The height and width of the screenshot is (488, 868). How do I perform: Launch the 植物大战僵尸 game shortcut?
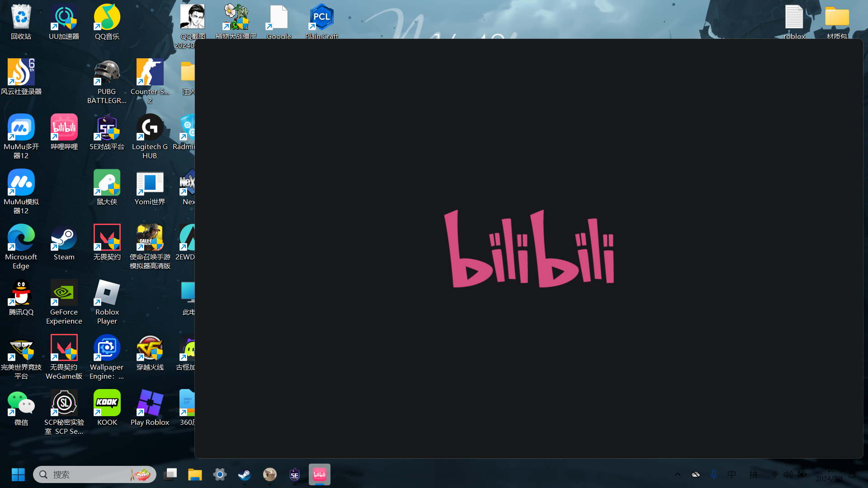point(236,22)
